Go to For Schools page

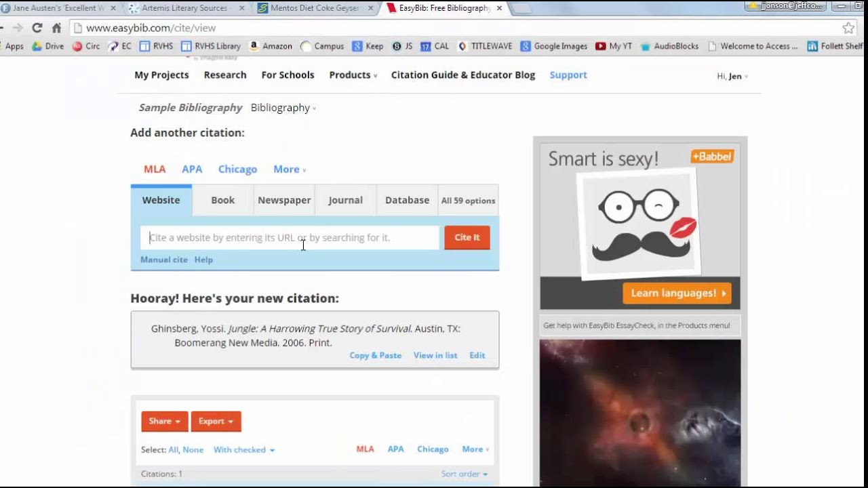288,75
